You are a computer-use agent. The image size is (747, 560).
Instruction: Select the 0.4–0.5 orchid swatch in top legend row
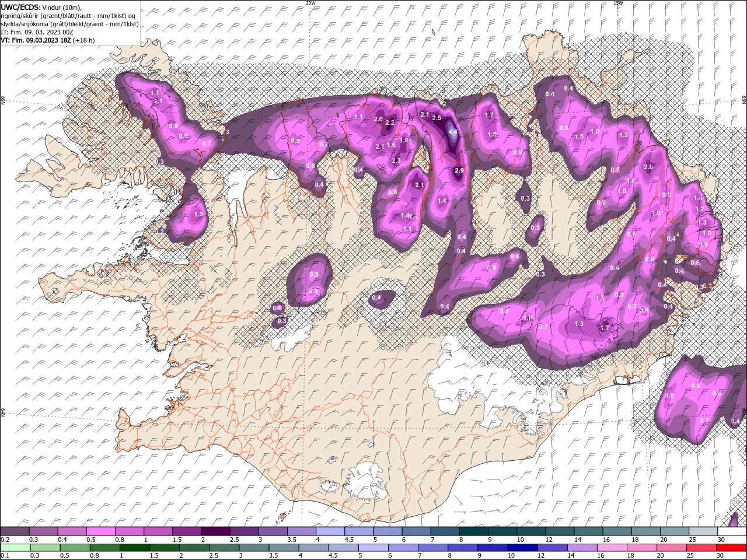coord(72,531)
